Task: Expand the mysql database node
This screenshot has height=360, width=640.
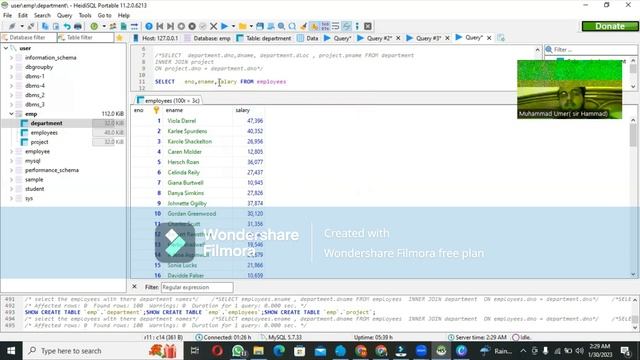Action: pos(11,161)
